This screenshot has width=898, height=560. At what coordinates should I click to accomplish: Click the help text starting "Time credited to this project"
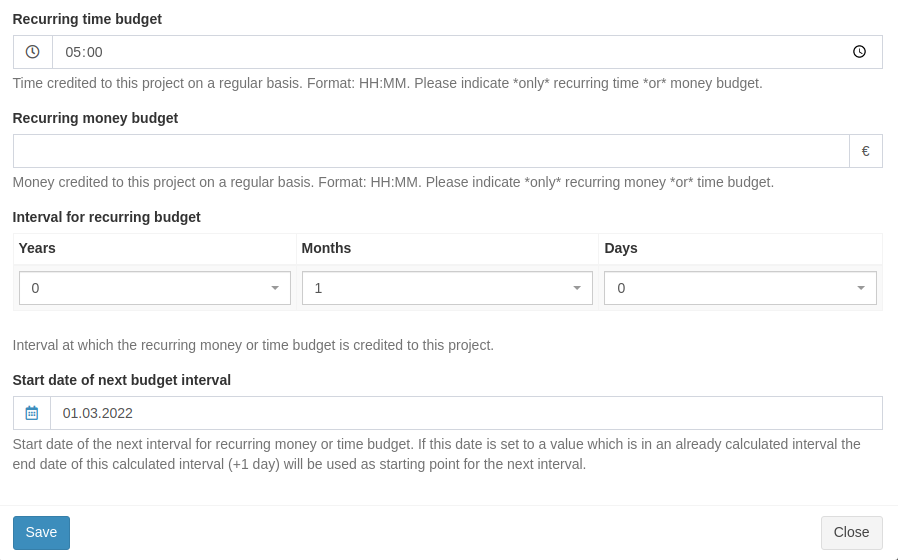coord(387,83)
